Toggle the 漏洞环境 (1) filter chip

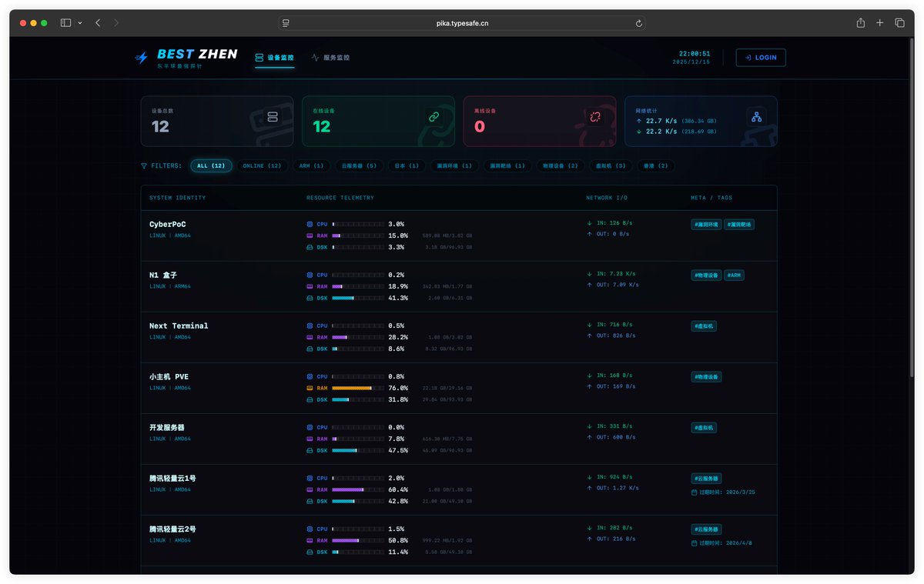[454, 165]
